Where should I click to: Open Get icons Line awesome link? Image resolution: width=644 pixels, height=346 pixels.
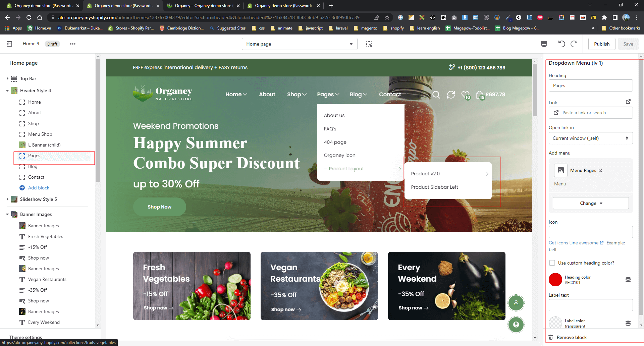(573, 243)
